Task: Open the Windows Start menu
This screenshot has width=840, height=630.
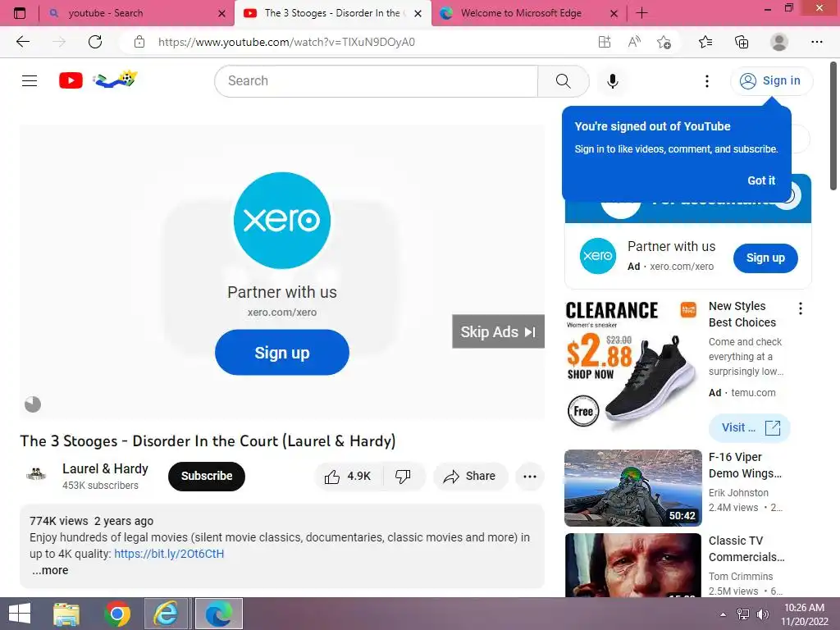Action: tap(20, 614)
